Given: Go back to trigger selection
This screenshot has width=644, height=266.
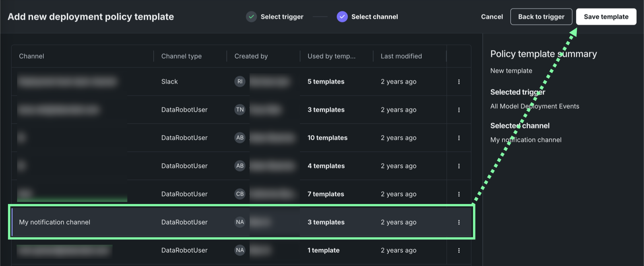Looking at the screenshot, I should pos(541,17).
